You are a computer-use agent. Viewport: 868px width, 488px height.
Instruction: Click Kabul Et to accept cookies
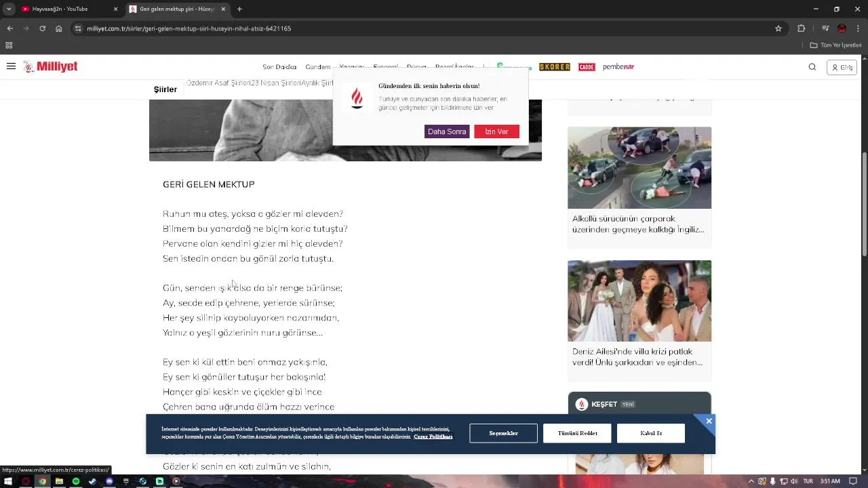(x=651, y=433)
